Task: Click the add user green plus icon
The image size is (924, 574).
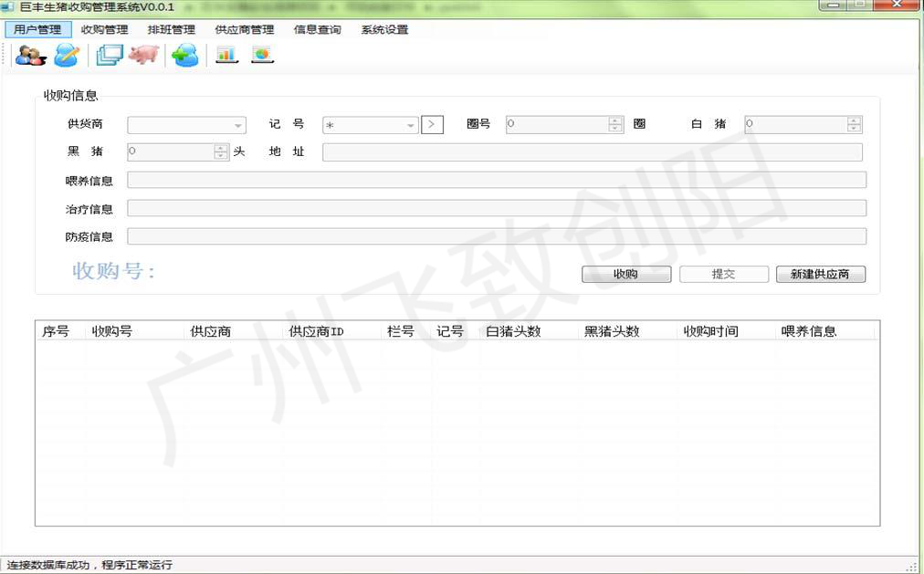Action: [185, 55]
